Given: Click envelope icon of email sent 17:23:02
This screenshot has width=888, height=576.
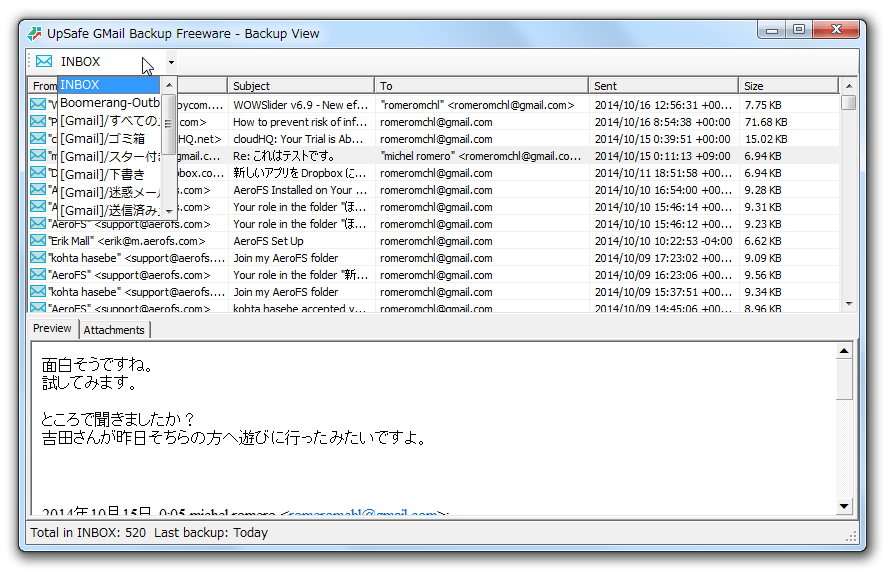Looking at the screenshot, I should tap(38, 257).
